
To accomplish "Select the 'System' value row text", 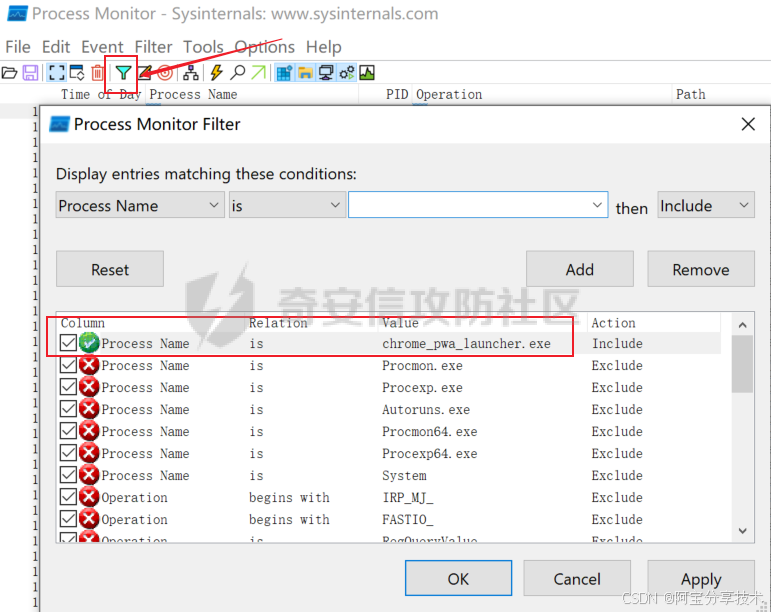I will [x=404, y=475].
